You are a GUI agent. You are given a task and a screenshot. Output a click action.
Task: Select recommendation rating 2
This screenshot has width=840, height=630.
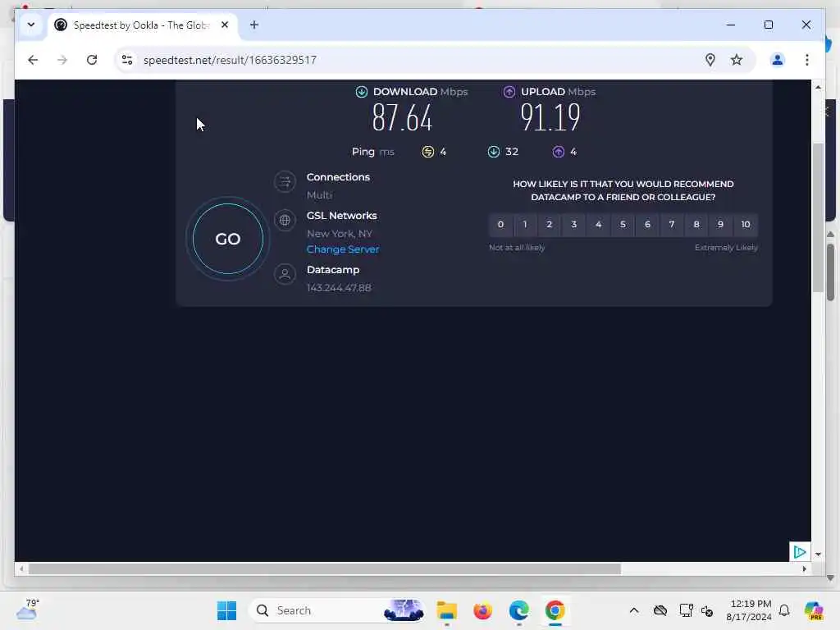pos(549,225)
